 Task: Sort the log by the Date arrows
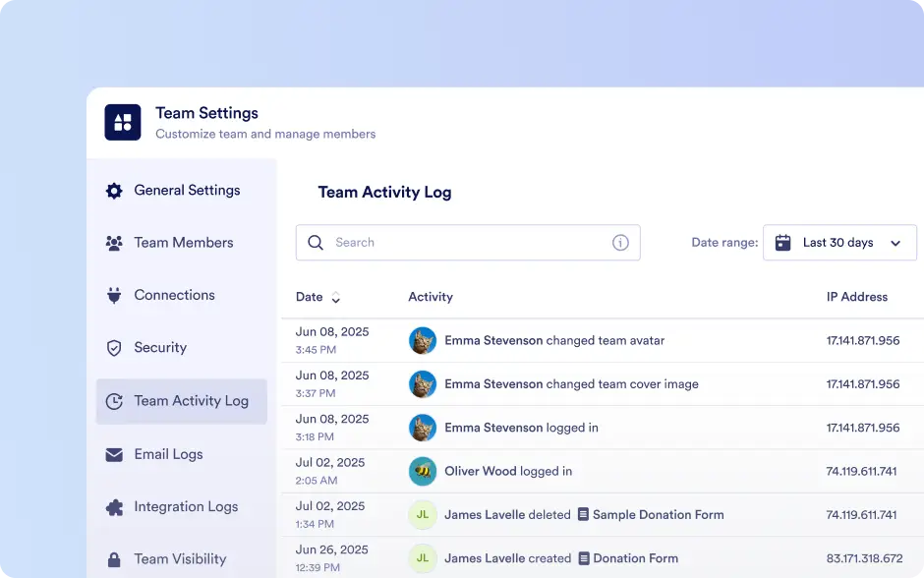(335, 297)
